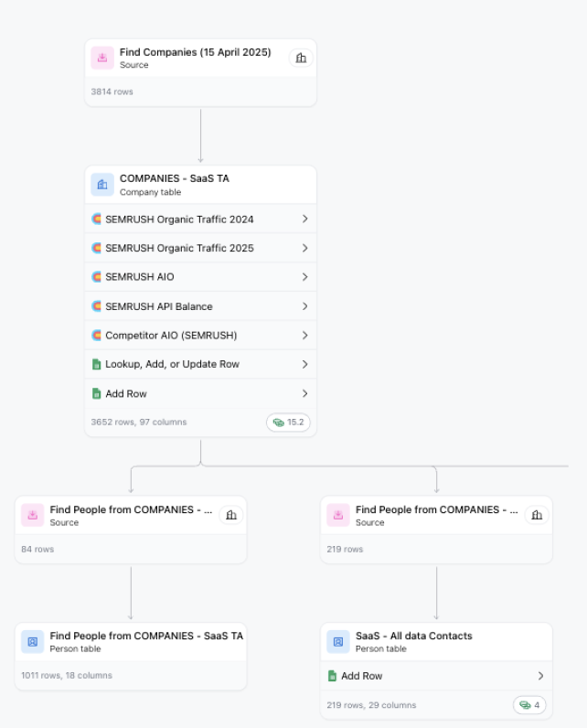Expand SEMRUSH Organic Traffic 2024 chevron
Viewport: 587px width, 728px height.
coord(304,219)
